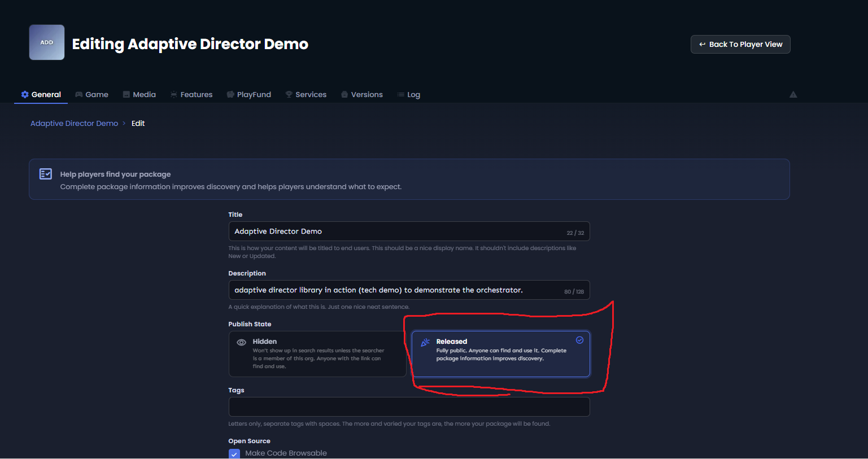Click the checklist icon in the help banner
This screenshot has height=459, width=868.
(x=46, y=174)
